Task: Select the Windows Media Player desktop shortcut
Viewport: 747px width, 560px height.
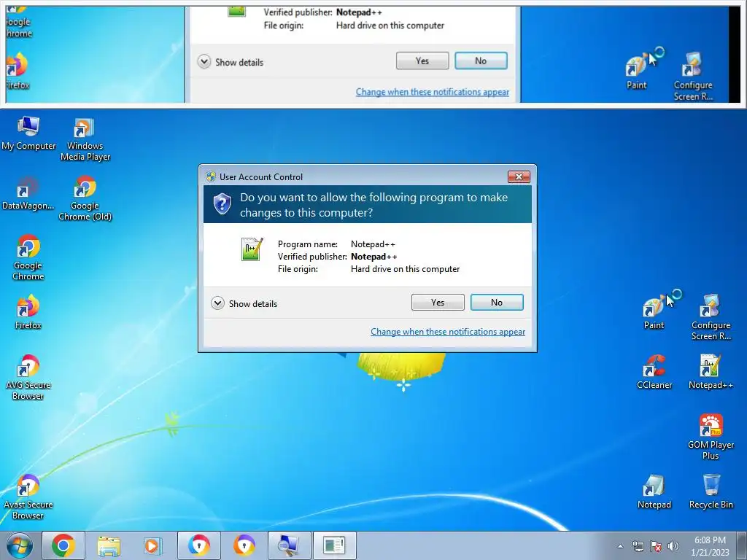Action: tap(85, 139)
